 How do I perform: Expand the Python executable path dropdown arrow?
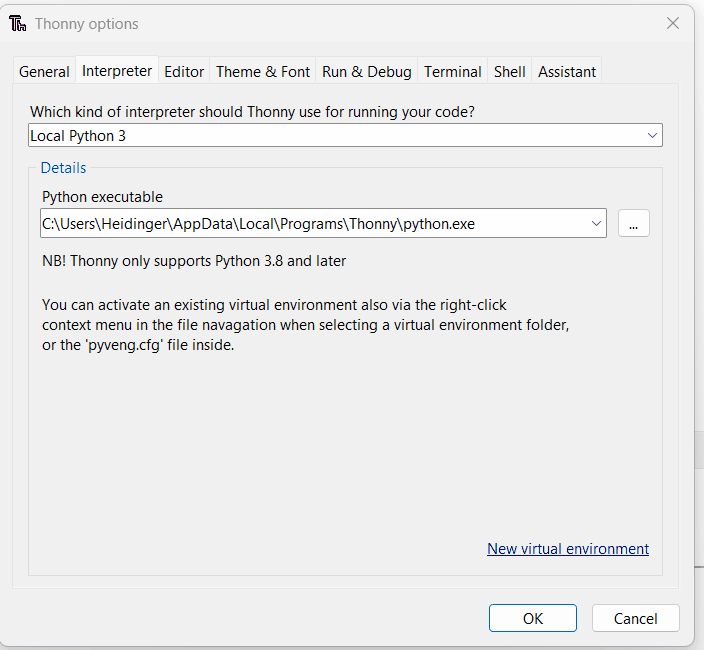pyautogui.click(x=596, y=223)
